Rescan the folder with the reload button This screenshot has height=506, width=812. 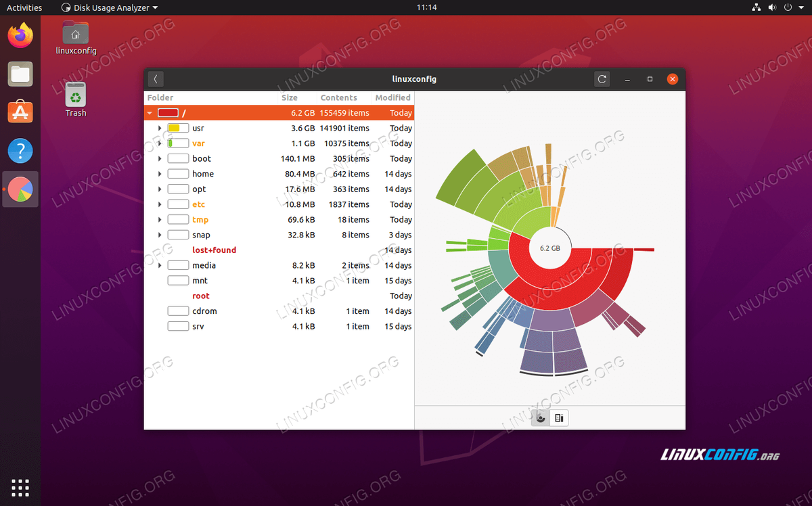[x=602, y=79]
